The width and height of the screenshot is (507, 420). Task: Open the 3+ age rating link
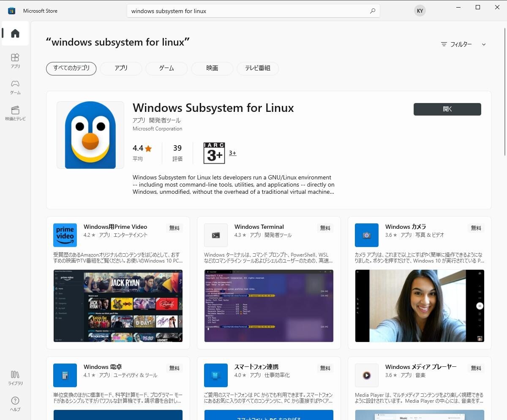pyautogui.click(x=232, y=153)
